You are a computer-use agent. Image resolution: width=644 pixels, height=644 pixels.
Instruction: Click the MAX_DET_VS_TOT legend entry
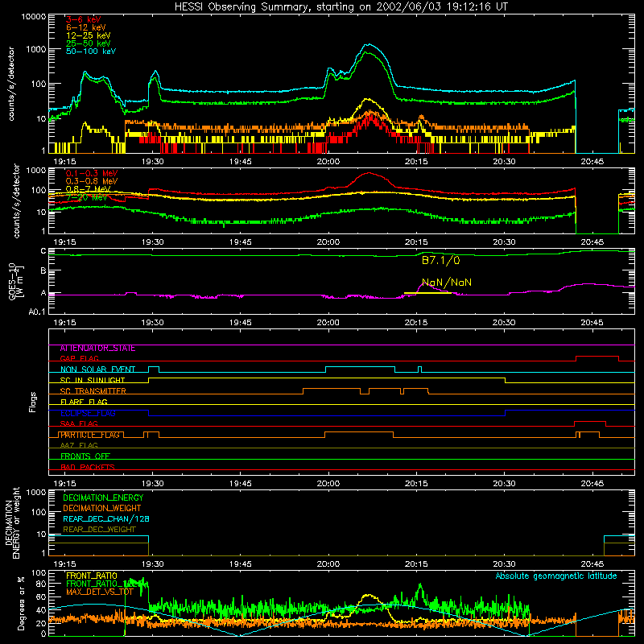tap(100, 592)
